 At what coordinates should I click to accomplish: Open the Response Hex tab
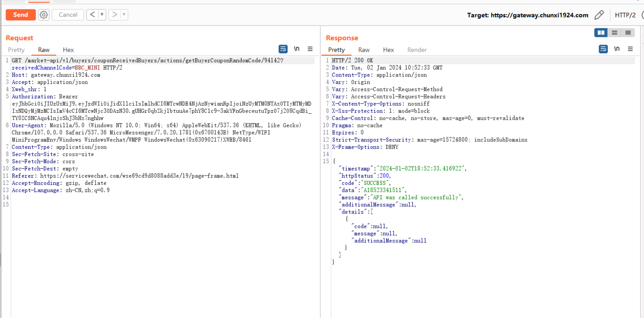point(388,50)
